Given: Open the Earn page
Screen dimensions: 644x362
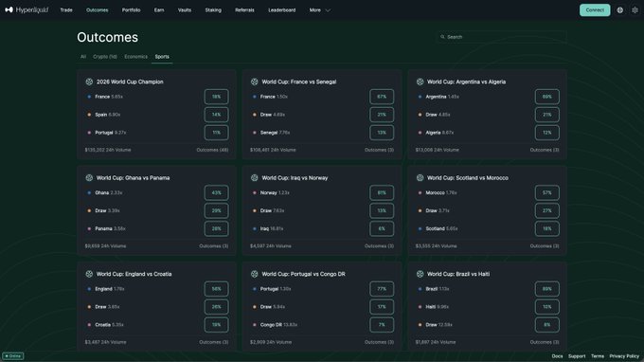Looking at the screenshot, I should pos(159,9).
